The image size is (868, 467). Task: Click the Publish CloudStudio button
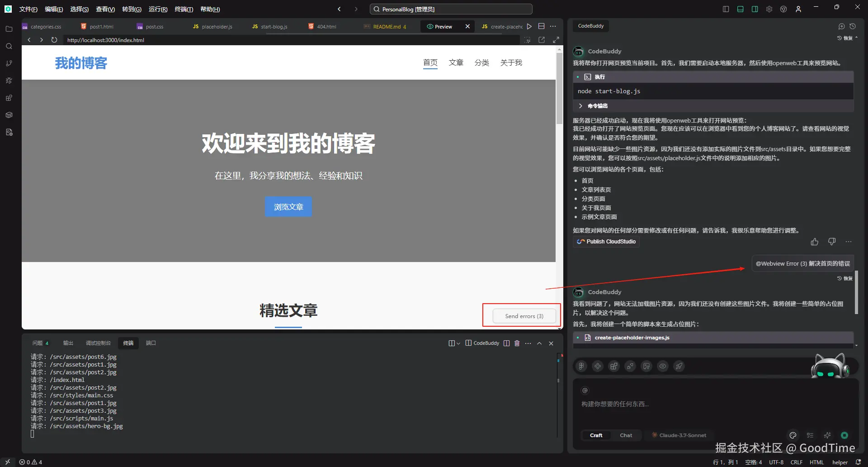click(x=606, y=242)
